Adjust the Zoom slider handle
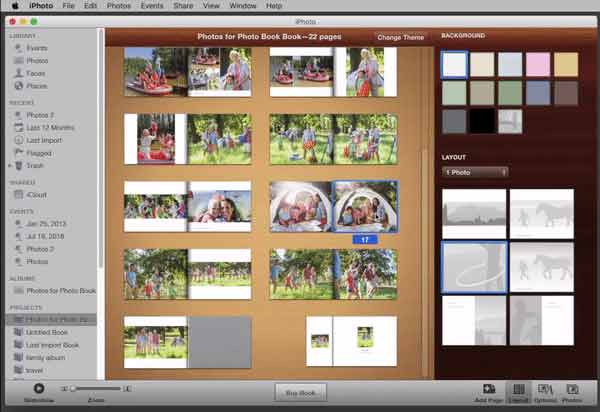The width and height of the screenshot is (600, 412). 73,389
